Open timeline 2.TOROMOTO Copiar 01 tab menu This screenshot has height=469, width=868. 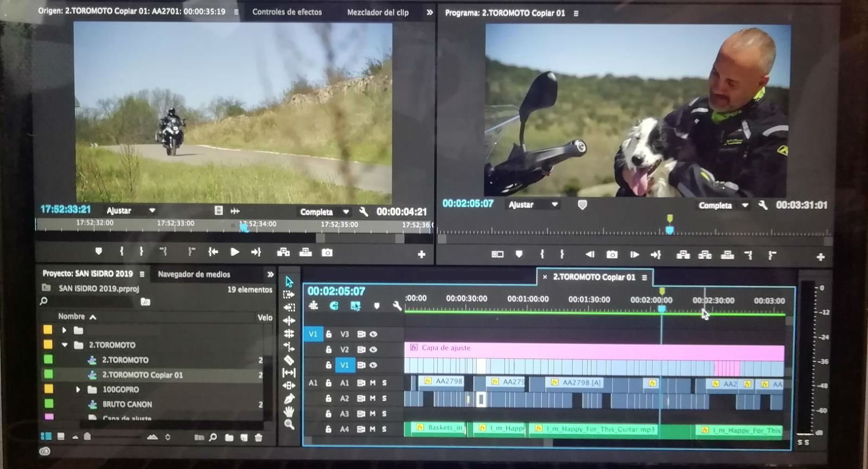[644, 278]
